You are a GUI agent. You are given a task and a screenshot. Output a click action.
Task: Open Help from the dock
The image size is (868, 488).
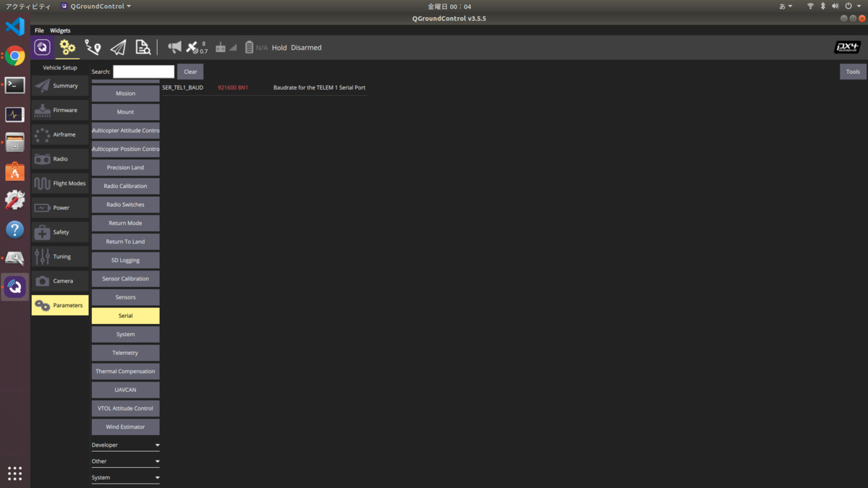14,229
